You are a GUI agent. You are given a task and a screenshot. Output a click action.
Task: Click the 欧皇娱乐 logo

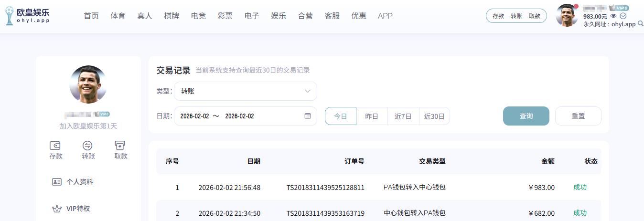point(27,16)
